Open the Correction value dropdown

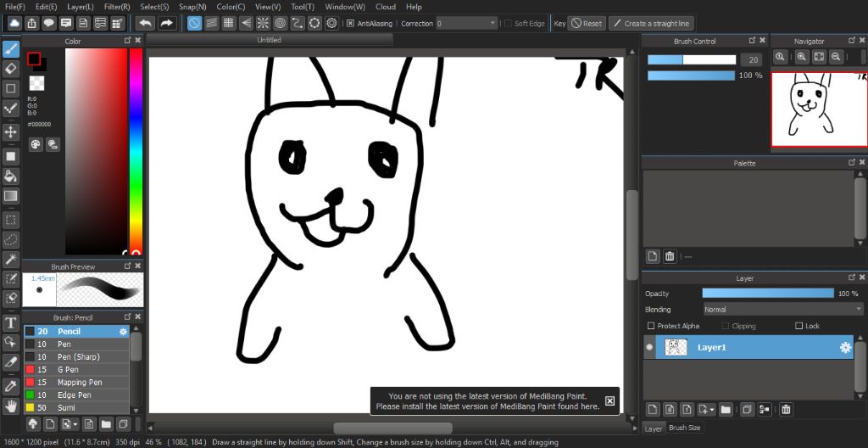click(467, 23)
